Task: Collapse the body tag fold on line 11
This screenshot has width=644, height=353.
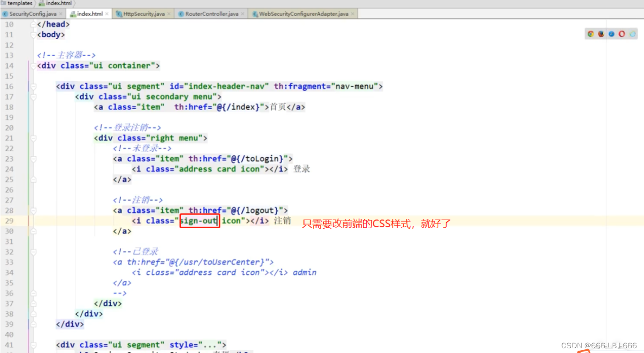Action: click(33, 35)
